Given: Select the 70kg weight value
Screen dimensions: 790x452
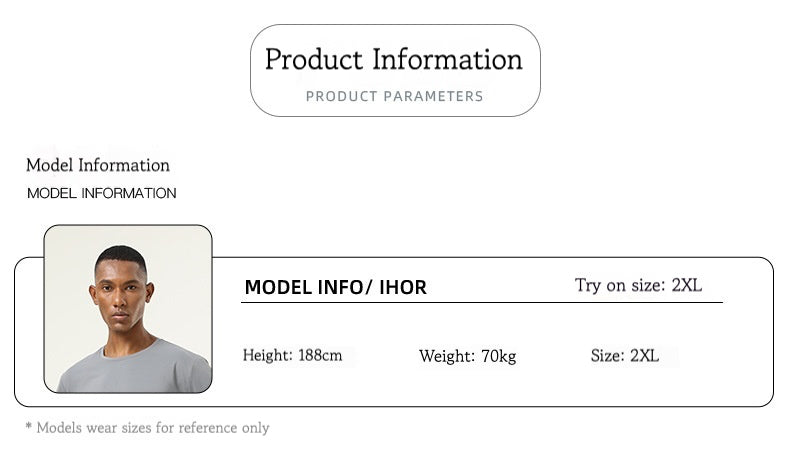Looking at the screenshot, I should (497, 356).
